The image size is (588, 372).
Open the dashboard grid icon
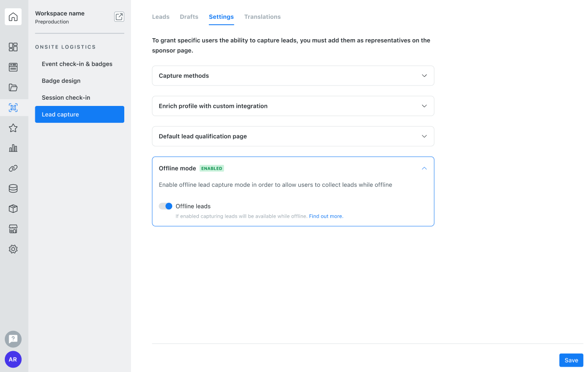(x=13, y=47)
